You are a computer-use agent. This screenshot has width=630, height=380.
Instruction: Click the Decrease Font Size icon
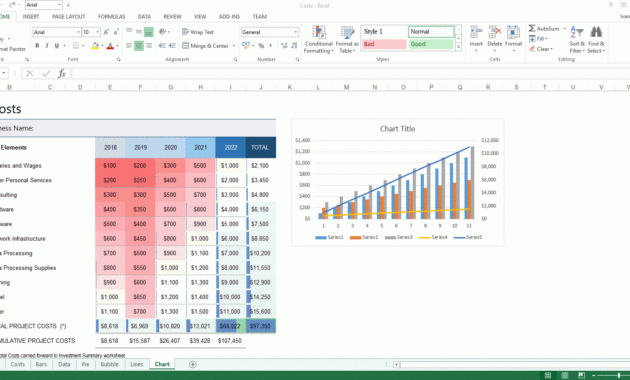click(x=116, y=32)
